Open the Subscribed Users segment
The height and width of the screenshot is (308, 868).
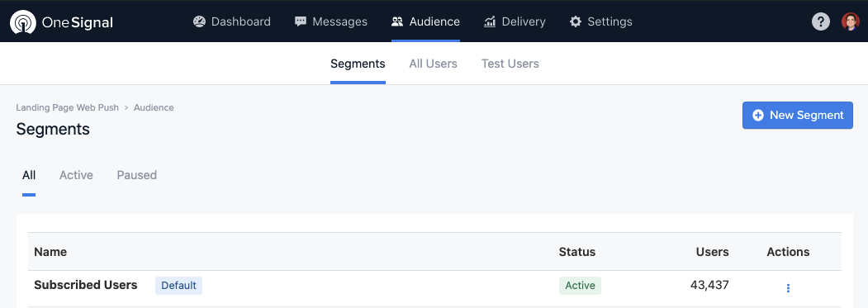(x=86, y=285)
